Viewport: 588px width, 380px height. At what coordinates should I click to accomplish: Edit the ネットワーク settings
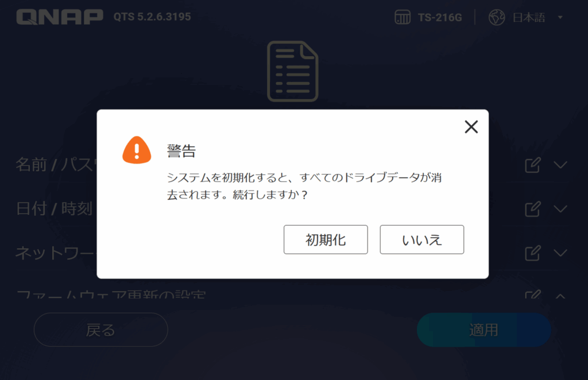[x=532, y=253]
